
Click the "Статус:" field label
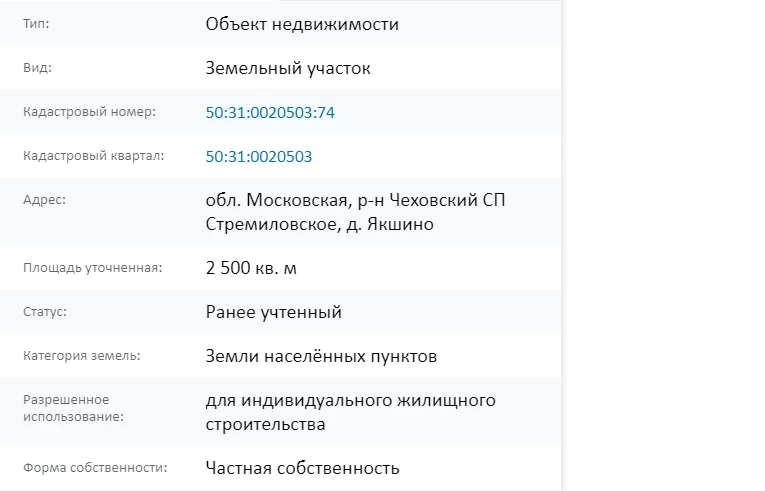(x=45, y=312)
